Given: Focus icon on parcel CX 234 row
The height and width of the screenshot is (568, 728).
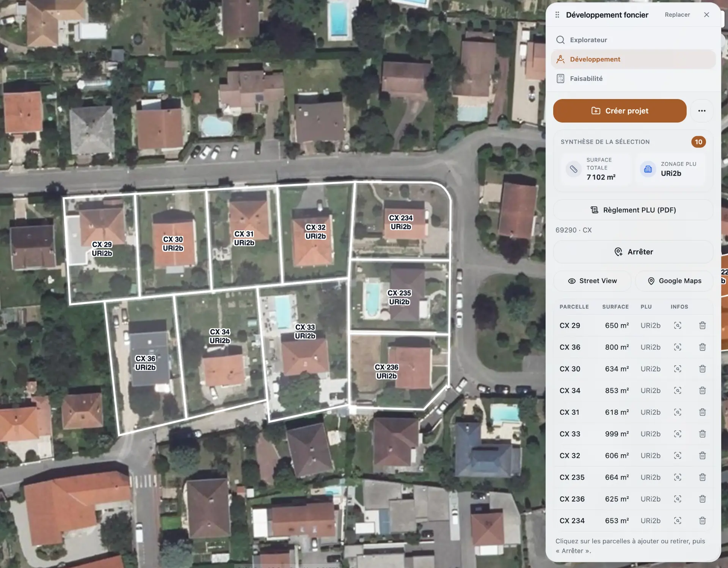Looking at the screenshot, I should click(678, 521).
